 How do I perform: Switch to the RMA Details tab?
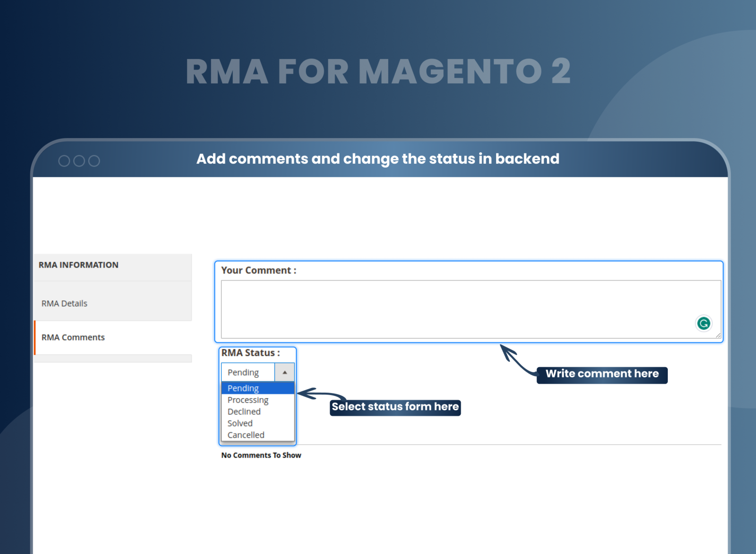point(64,303)
